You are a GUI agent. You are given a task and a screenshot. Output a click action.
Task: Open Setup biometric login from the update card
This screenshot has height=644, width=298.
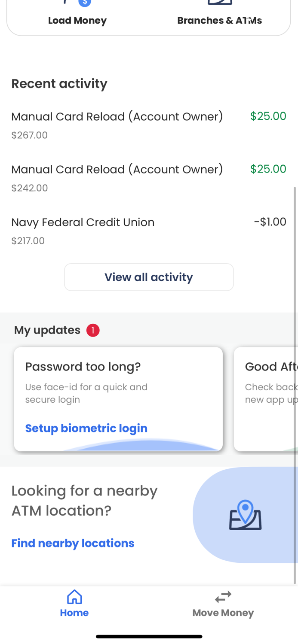click(x=86, y=428)
